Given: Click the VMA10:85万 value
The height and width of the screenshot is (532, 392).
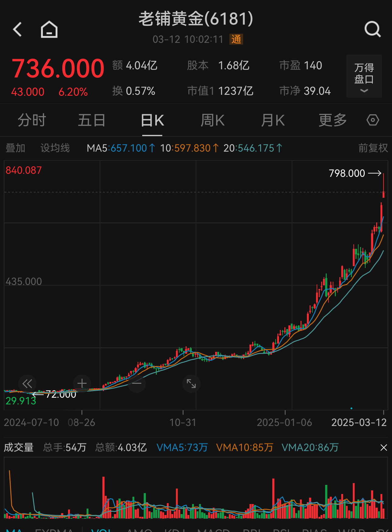Looking at the screenshot, I should [245, 448].
